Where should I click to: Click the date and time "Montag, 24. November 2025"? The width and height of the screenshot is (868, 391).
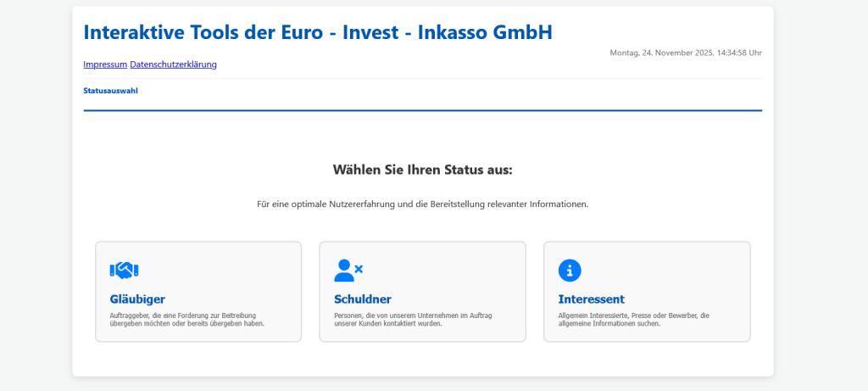point(686,53)
